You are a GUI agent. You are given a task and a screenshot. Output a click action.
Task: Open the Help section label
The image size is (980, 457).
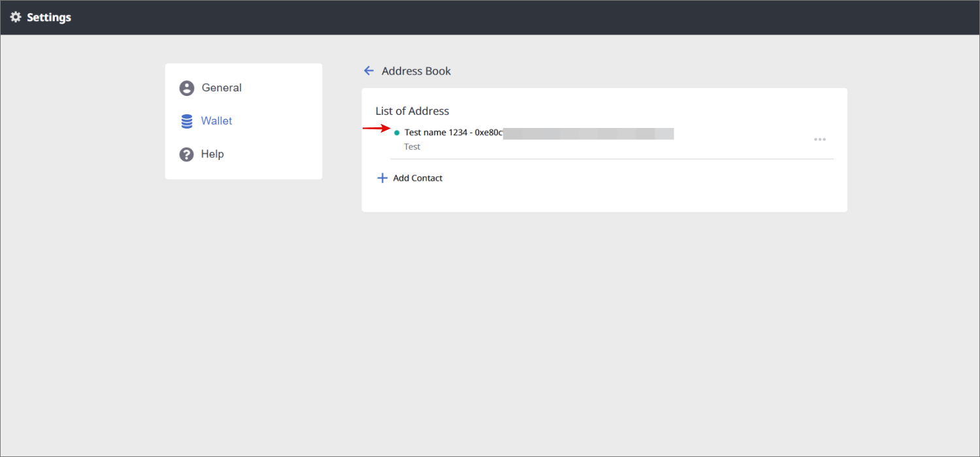212,155
